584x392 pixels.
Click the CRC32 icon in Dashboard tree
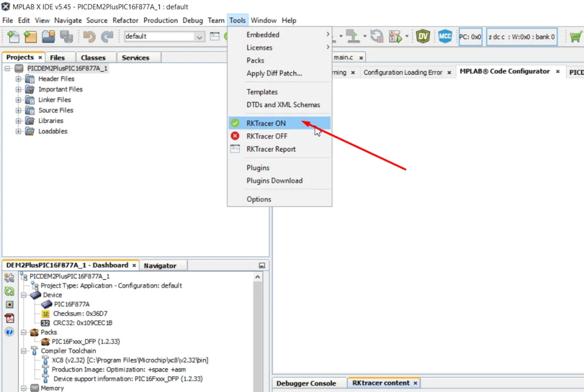46,323
